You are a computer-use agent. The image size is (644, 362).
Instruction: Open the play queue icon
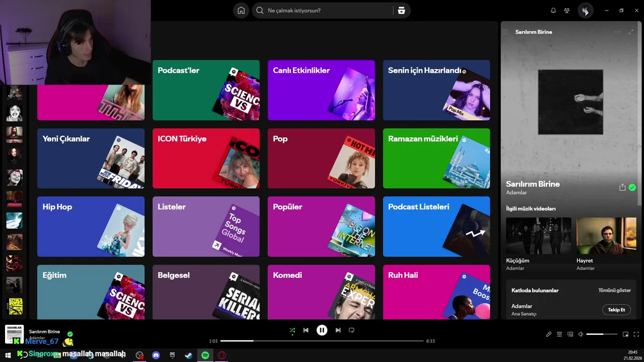coord(559,334)
